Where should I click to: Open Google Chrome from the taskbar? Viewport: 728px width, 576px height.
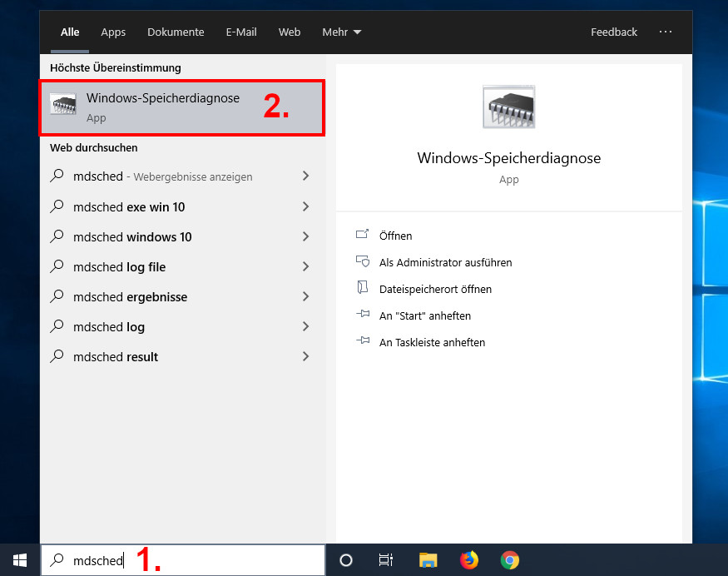click(x=510, y=560)
